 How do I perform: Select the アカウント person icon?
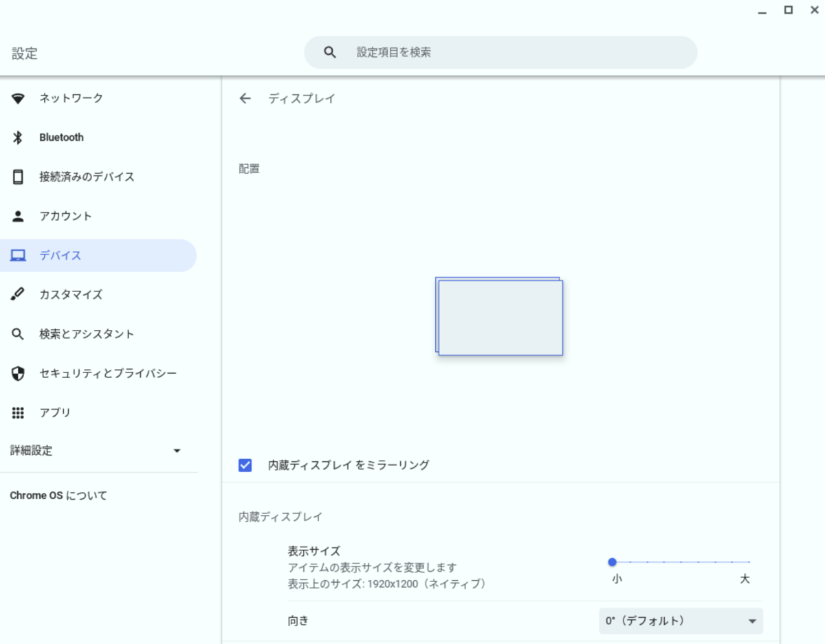point(18,215)
